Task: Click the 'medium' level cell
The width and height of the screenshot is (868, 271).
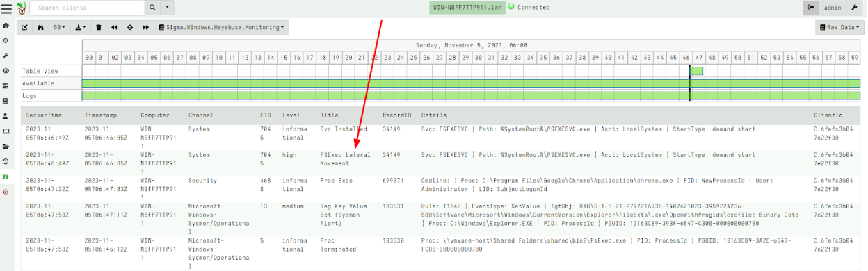Action: 294,206
